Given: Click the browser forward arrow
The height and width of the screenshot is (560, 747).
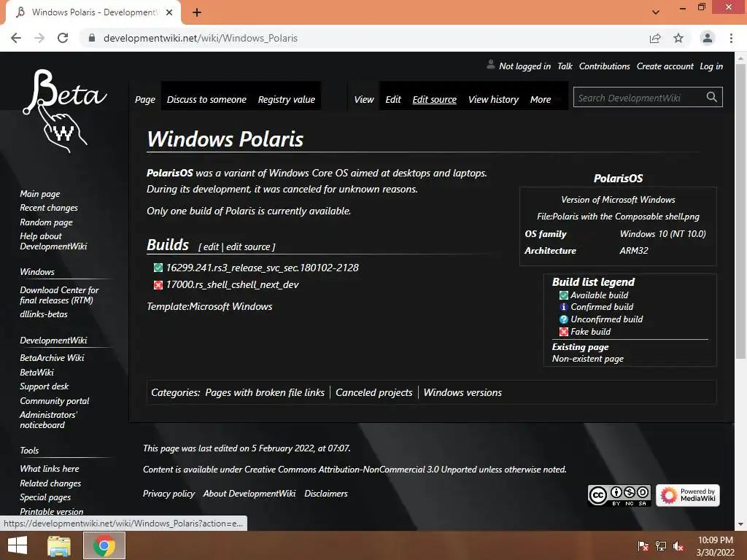Looking at the screenshot, I should (x=39, y=38).
